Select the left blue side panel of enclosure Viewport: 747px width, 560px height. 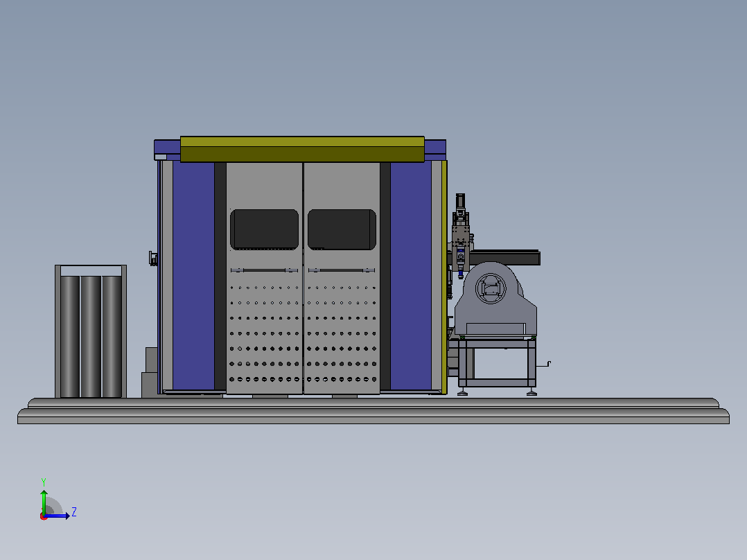tap(193, 275)
